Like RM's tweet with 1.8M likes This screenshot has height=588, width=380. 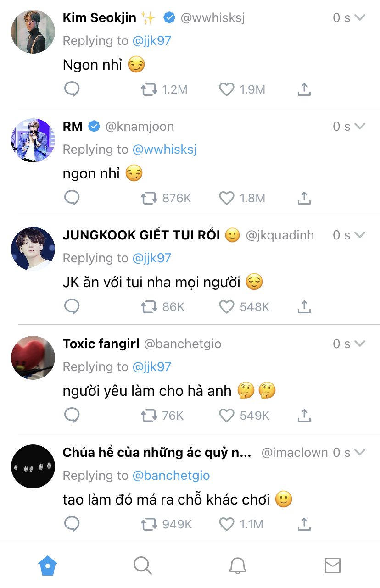pos(226,198)
